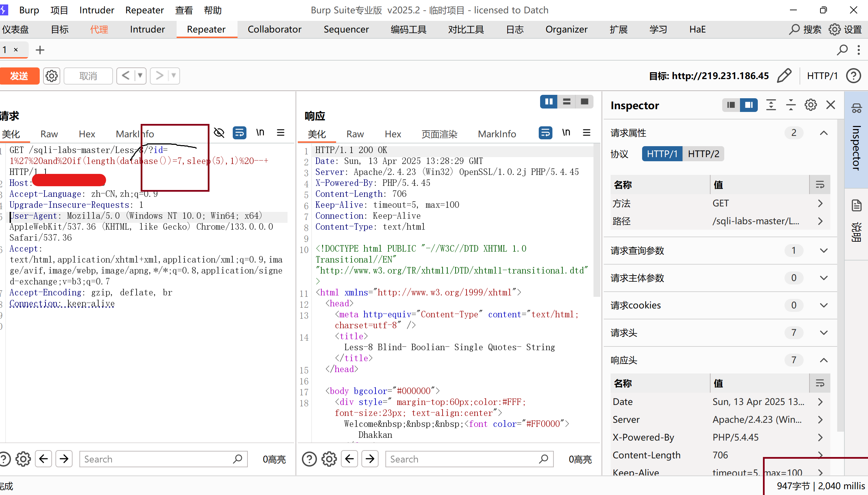The height and width of the screenshot is (495, 868).
Task: Open 说明 notes side tab icon
Action: (x=856, y=206)
